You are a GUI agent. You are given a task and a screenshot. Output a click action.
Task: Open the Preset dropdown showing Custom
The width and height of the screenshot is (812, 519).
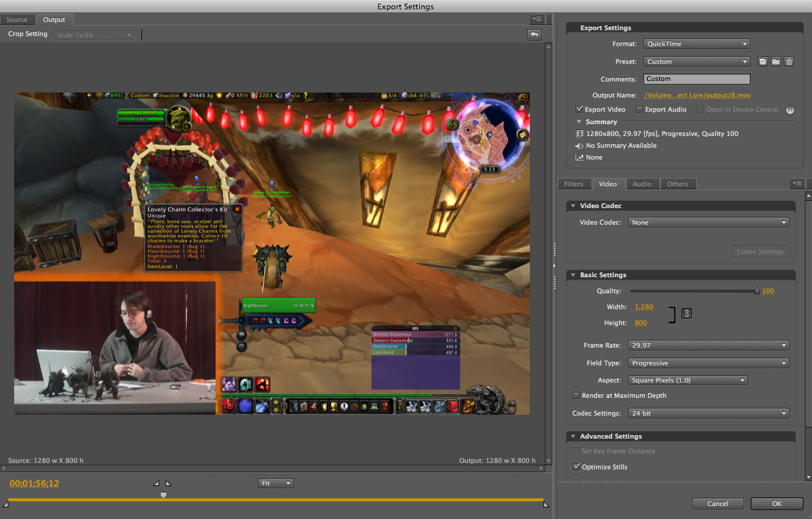697,61
